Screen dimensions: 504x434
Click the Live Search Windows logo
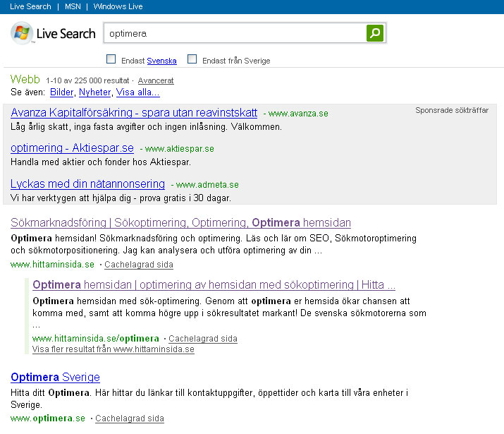pyautogui.click(x=22, y=33)
